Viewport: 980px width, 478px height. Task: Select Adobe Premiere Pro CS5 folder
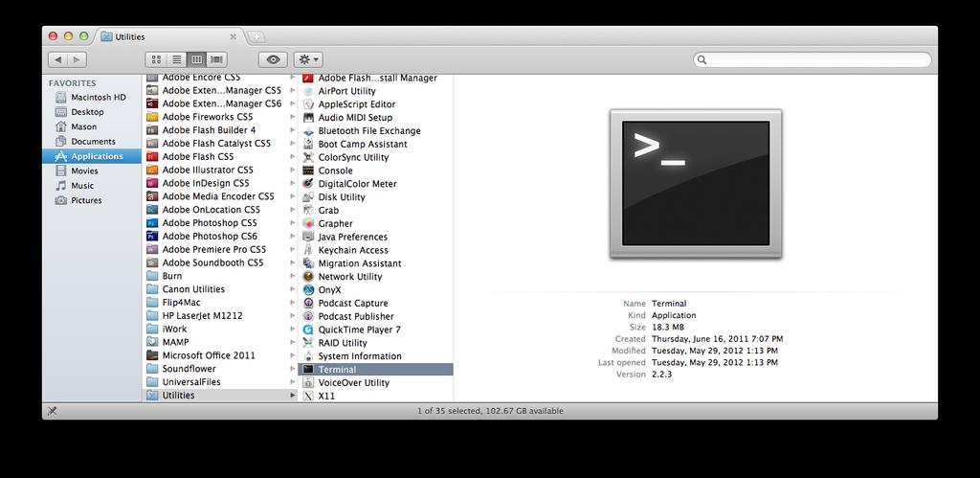(x=220, y=249)
